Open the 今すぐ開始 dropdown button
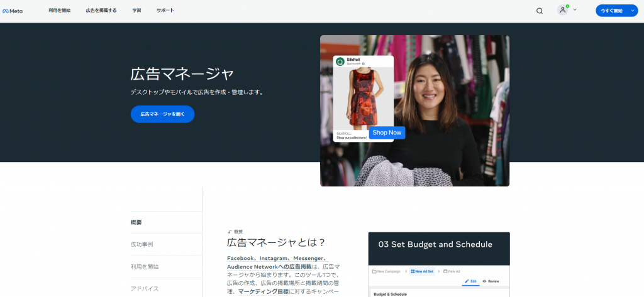Viewport: 644px width, 297px height. (616, 11)
